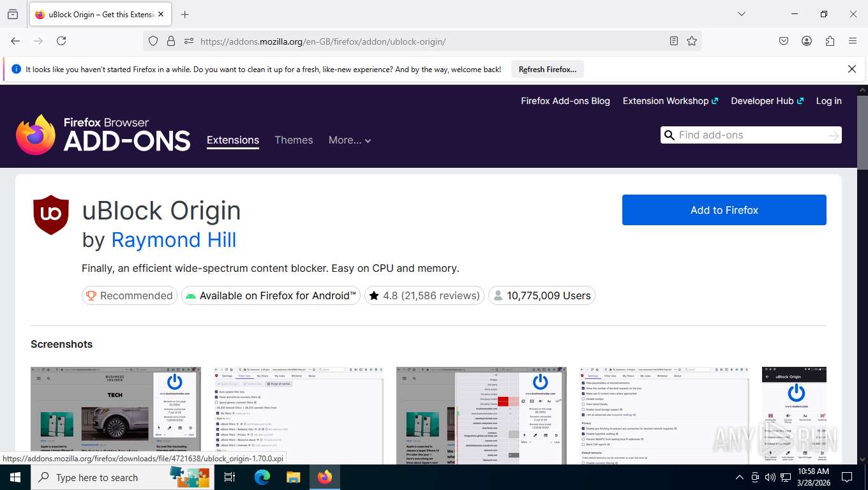Open author Raymond Hill's page
This screenshot has height=490, width=868.
(x=174, y=240)
